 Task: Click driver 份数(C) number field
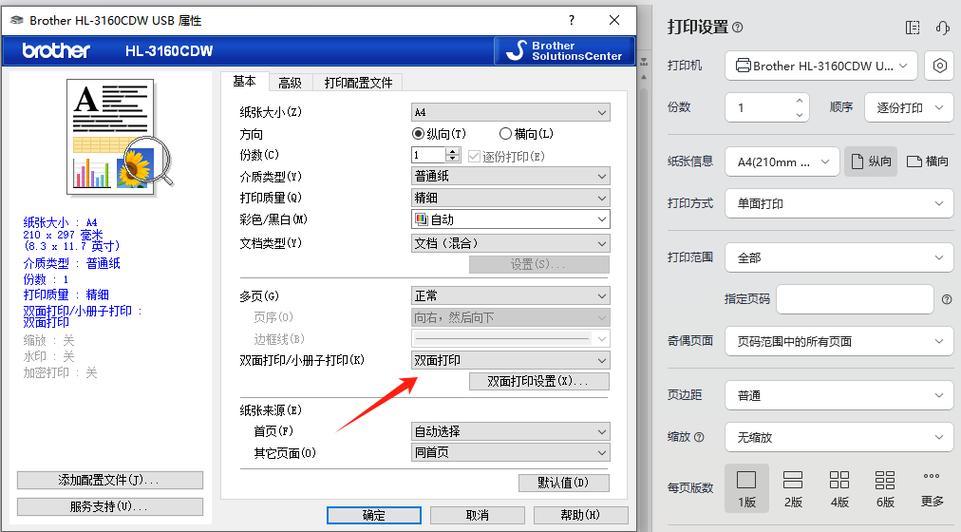click(429, 154)
